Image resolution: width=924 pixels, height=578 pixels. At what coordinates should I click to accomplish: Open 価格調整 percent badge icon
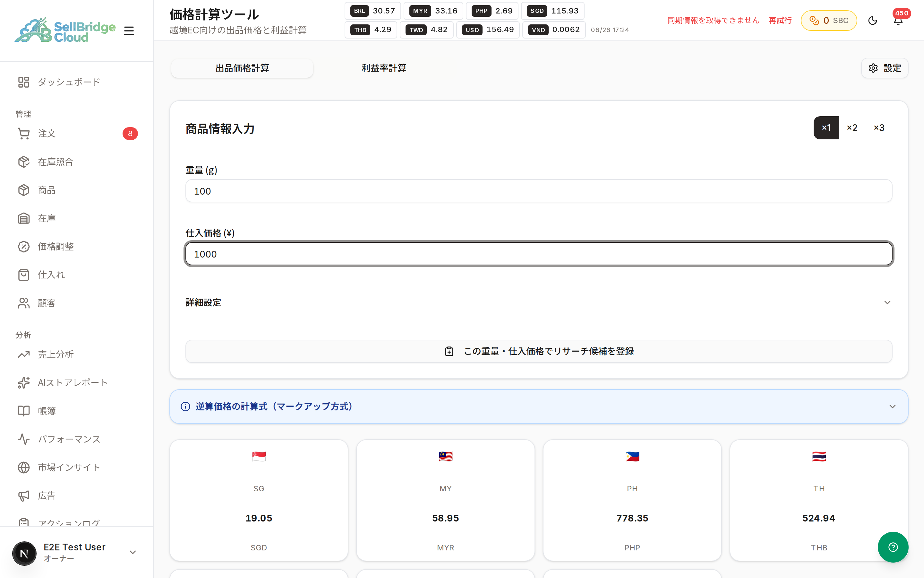(x=24, y=247)
